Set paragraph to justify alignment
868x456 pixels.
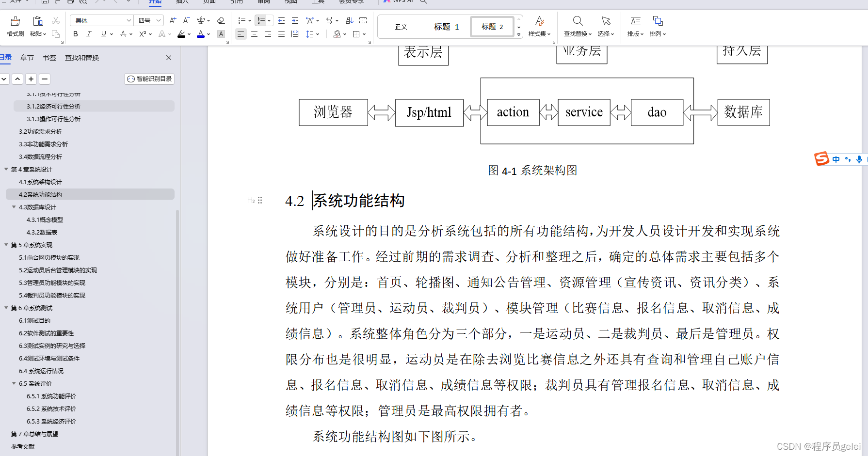(x=281, y=34)
